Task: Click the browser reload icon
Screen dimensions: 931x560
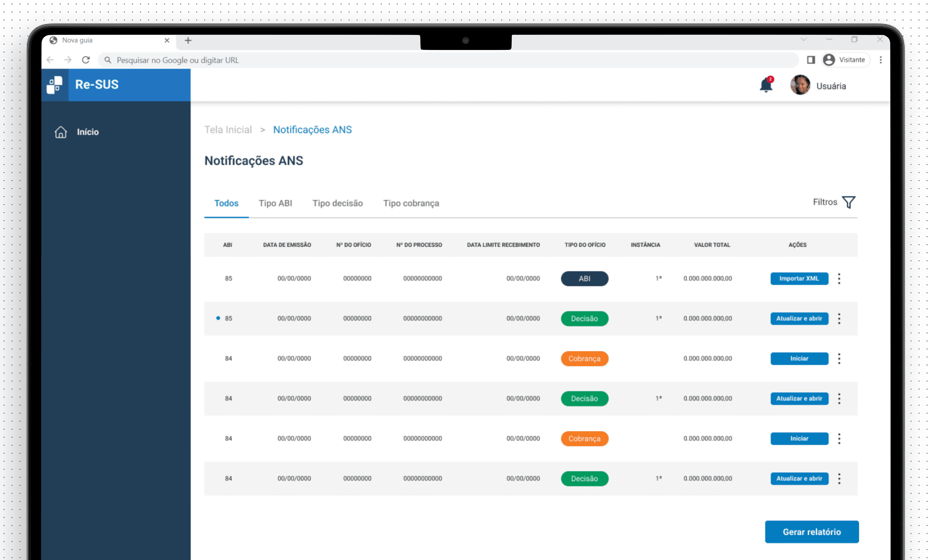Action: pyautogui.click(x=86, y=60)
